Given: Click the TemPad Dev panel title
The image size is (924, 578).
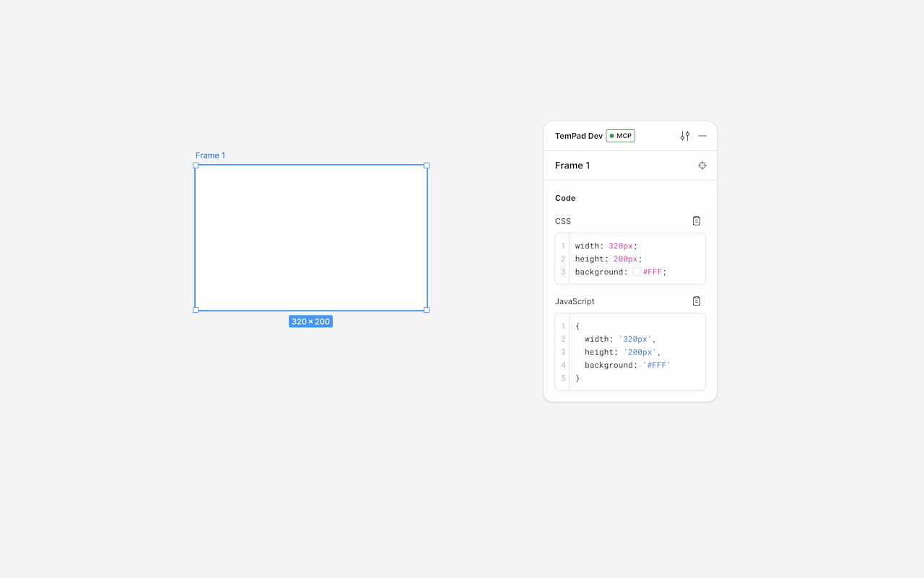Looking at the screenshot, I should tap(579, 135).
